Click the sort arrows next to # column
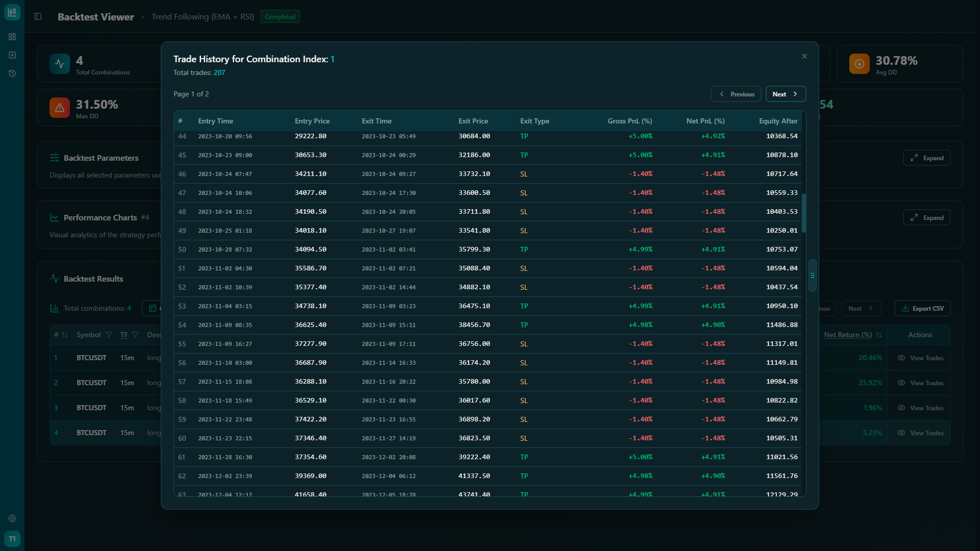 click(65, 335)
